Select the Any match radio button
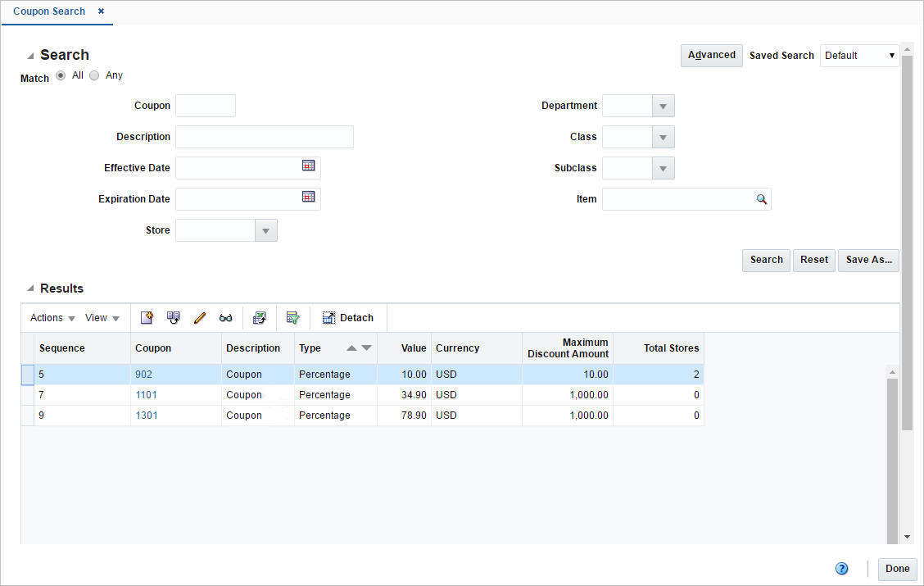The image size is (924, 586). (94, 75)
